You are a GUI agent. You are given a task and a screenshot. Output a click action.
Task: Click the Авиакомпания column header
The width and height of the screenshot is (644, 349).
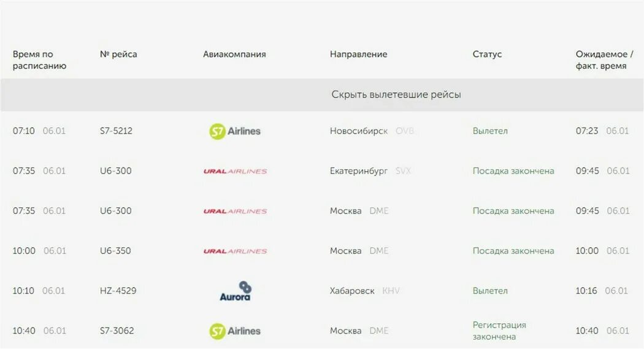[x=234, y=54]
